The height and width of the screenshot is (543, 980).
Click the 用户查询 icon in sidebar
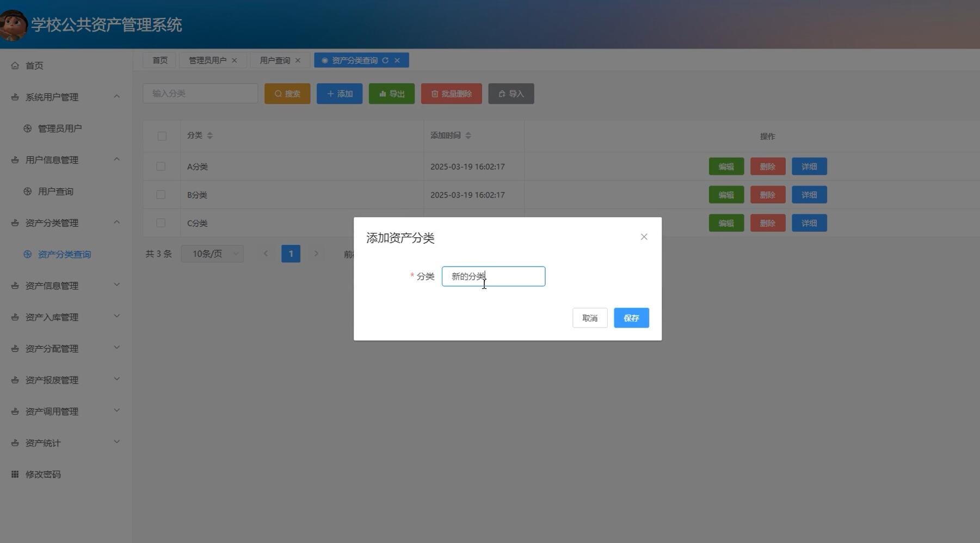[x=26, y=191]
